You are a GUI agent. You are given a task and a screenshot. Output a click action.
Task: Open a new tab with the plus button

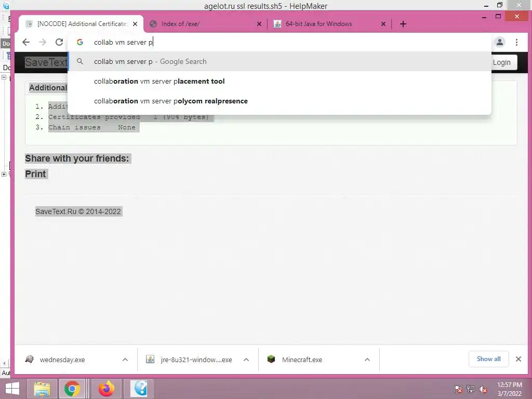(x=403, y=24)
